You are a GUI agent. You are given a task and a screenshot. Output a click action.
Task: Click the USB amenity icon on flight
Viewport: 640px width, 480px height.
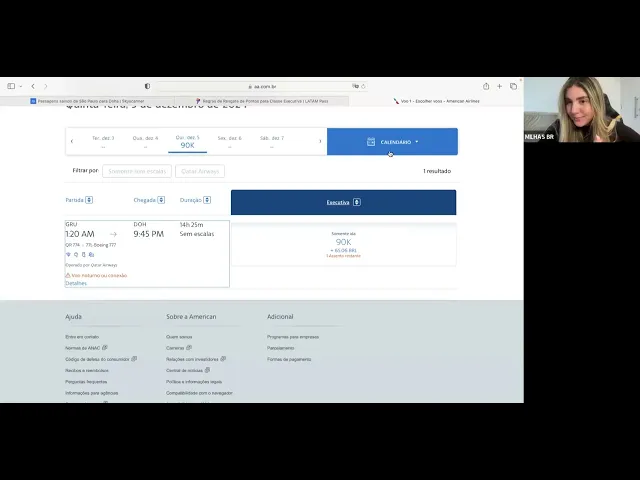coord(84,254)
